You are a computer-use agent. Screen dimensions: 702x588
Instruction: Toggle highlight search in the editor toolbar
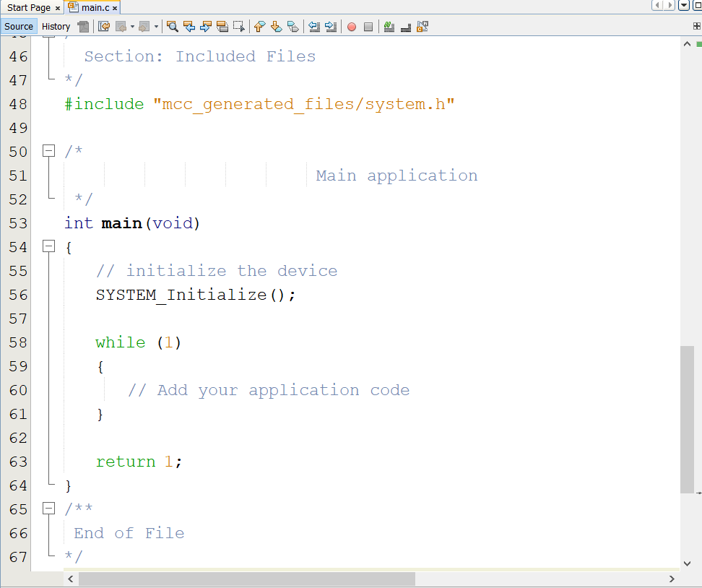point(222,27)
